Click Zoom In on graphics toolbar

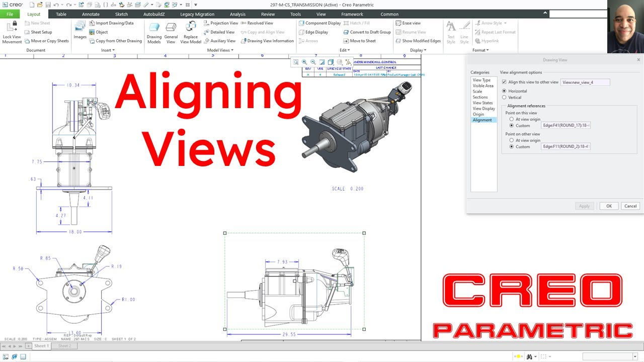coord(304,62)
